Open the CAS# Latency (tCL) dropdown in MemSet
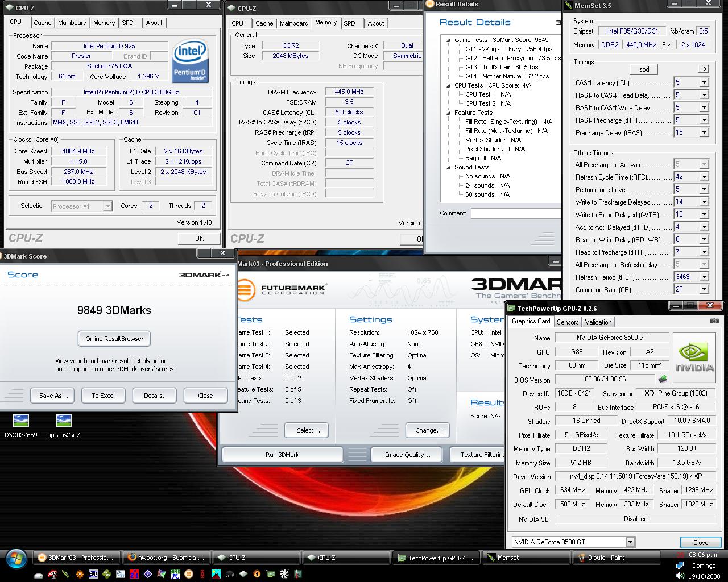 point(704,82)
